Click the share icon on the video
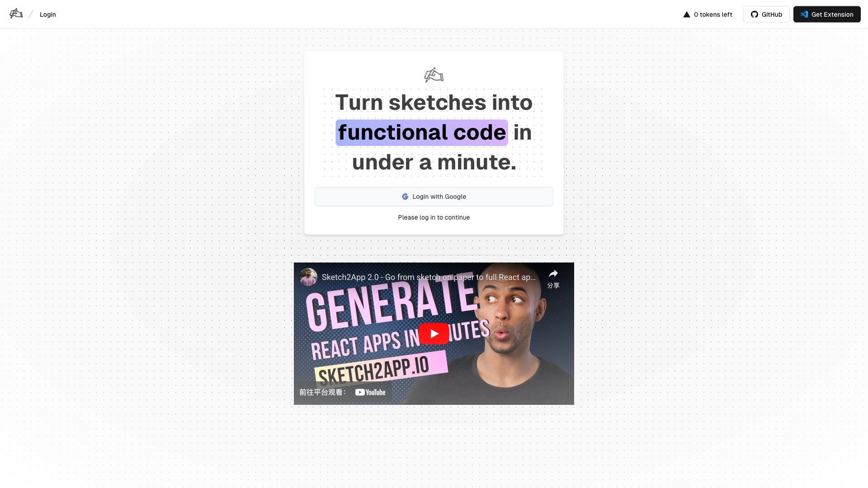Viewport: 868px width, 488px height. [x=554, y=273]
